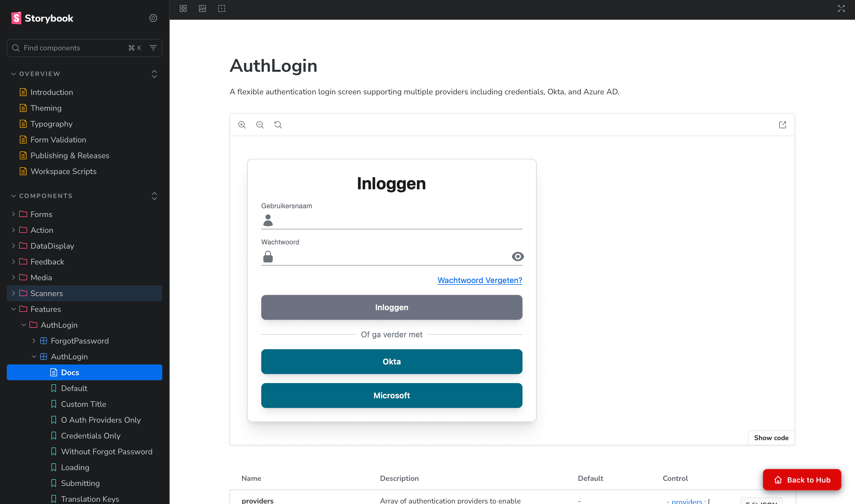
Task: Click the Storybook logo
Action: [42, 18]
